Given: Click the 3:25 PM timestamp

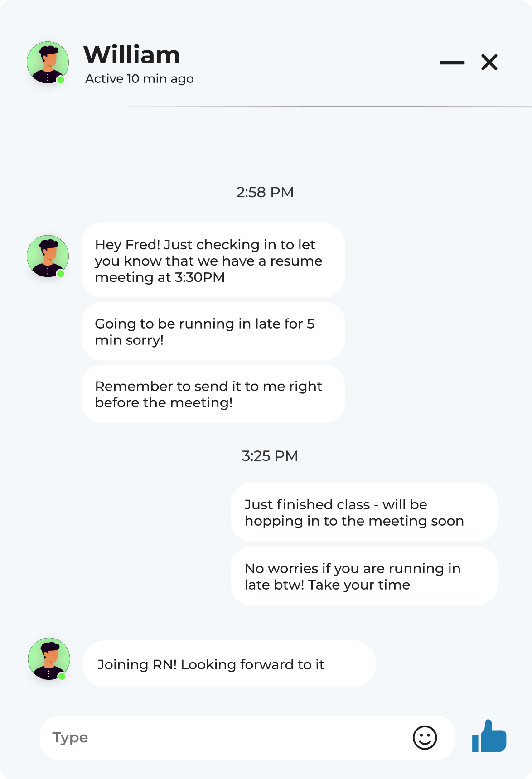Looking at the screenshot, I should point(270,456).
